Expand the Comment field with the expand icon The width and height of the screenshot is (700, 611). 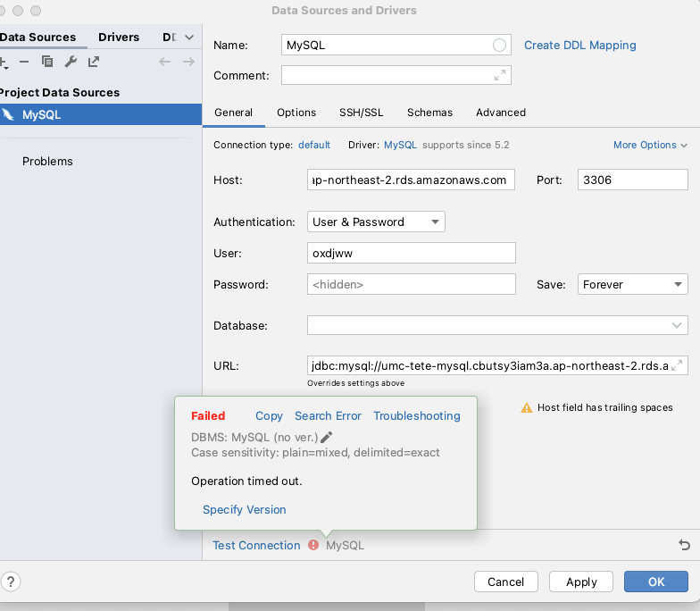click(x=500, y=75)
